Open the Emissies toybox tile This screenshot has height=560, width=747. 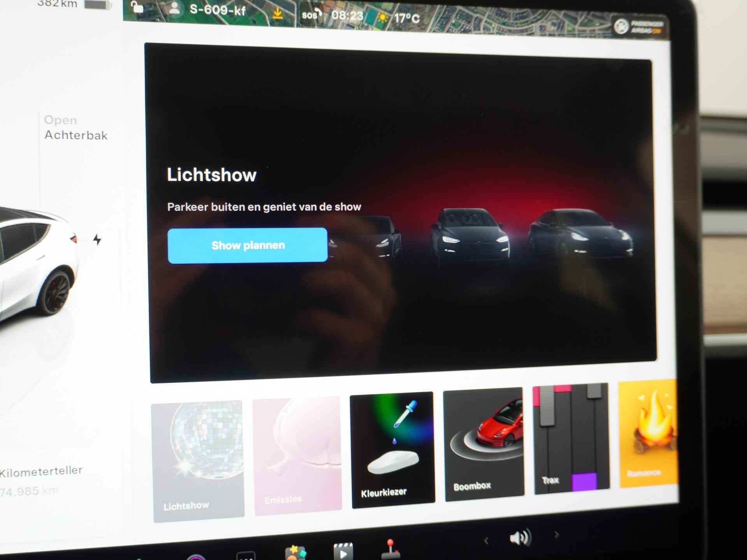click(x=298, y=456)
